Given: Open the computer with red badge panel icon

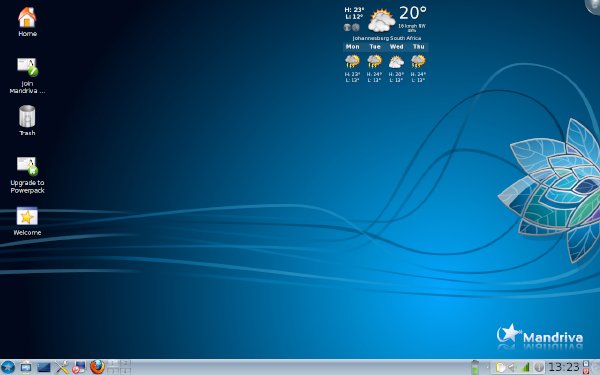Looking at the screenshot, I should [x=79, y=367].
